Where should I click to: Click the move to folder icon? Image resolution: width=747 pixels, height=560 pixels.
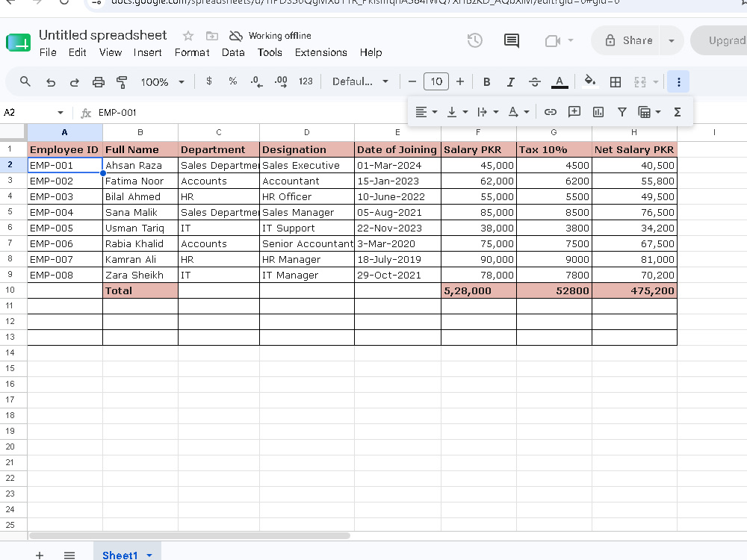(212, 36)
